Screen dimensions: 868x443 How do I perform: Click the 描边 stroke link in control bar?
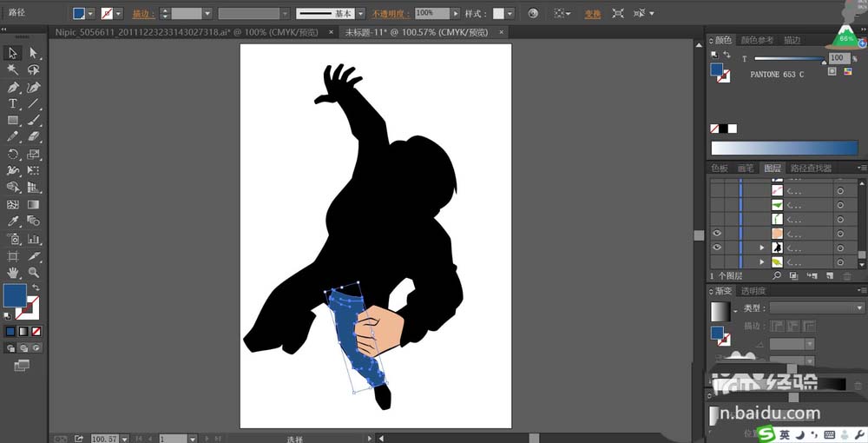tap(143, 14)
